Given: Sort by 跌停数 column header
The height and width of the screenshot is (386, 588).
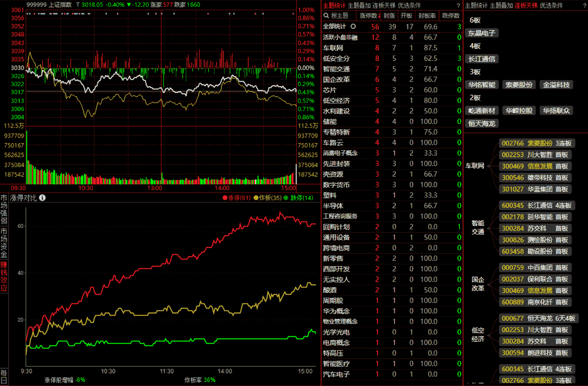Looking at the screenshot, I should [x=451, y=15].
